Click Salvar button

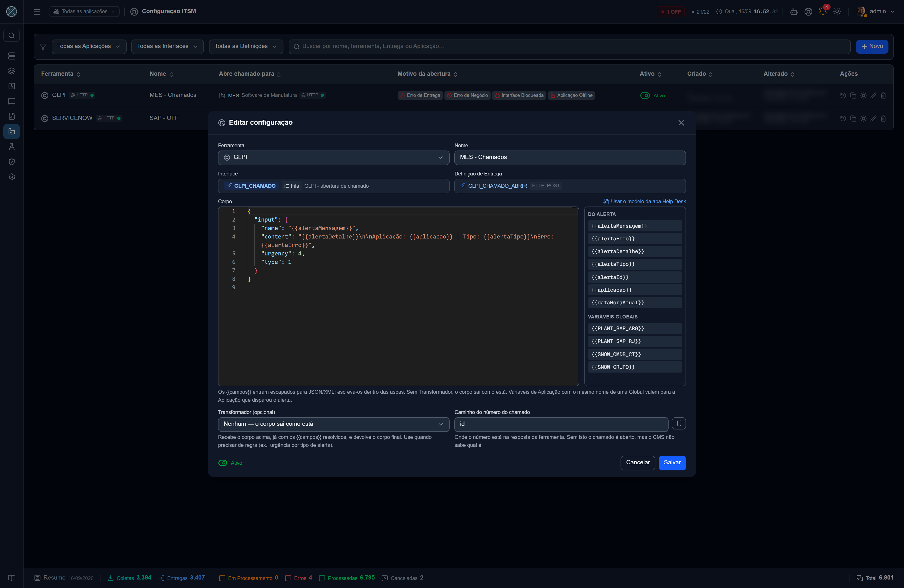[672, 463]
